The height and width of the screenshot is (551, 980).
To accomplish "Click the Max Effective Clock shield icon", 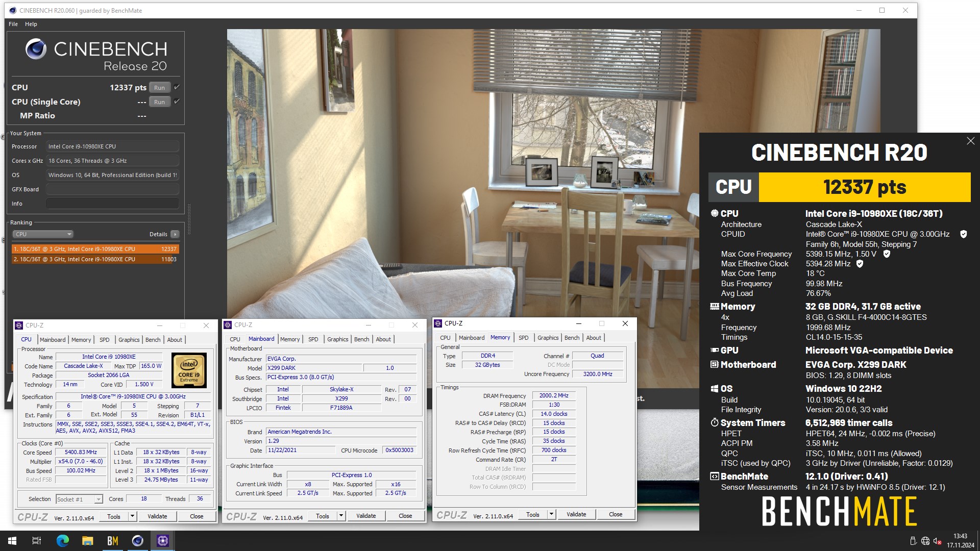I will pyautogui.click(x=860, y=264).
